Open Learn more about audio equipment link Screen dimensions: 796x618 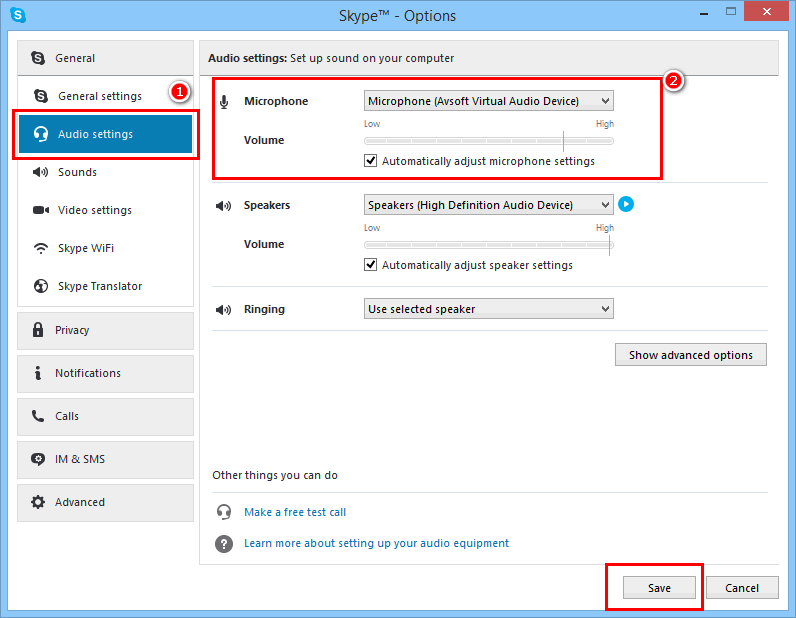(376, 543)
